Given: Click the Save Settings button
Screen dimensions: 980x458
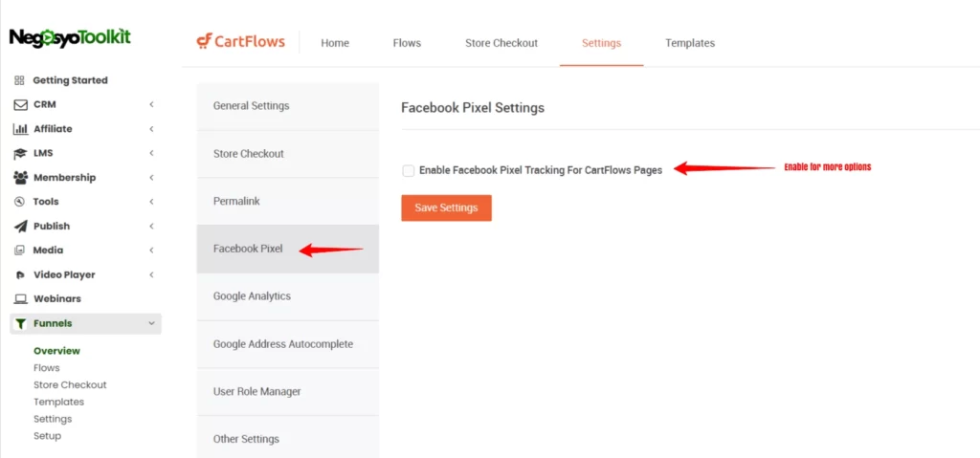Looking at the screenshot, I should [446, 208].
